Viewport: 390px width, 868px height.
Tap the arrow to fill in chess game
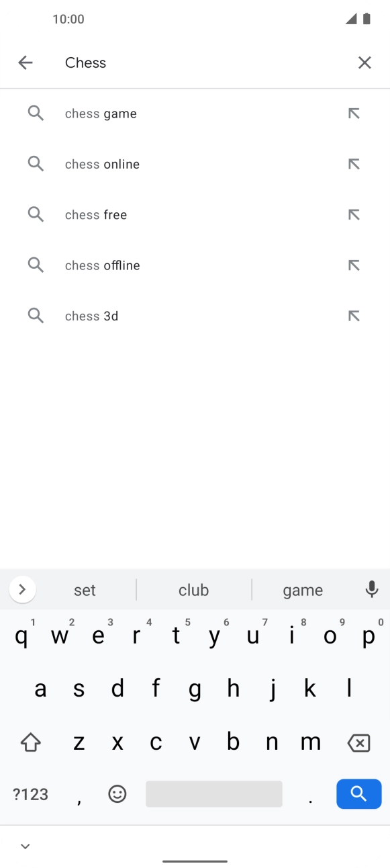[354, 113]
